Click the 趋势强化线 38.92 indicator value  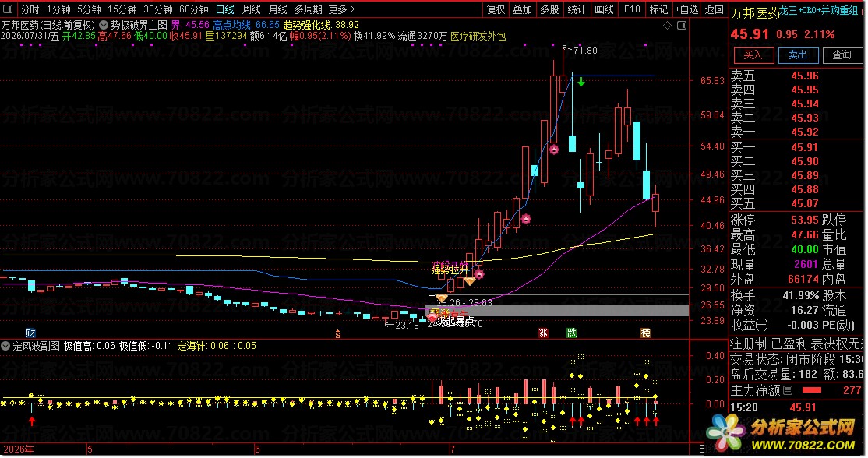click(x=321, y=25)
